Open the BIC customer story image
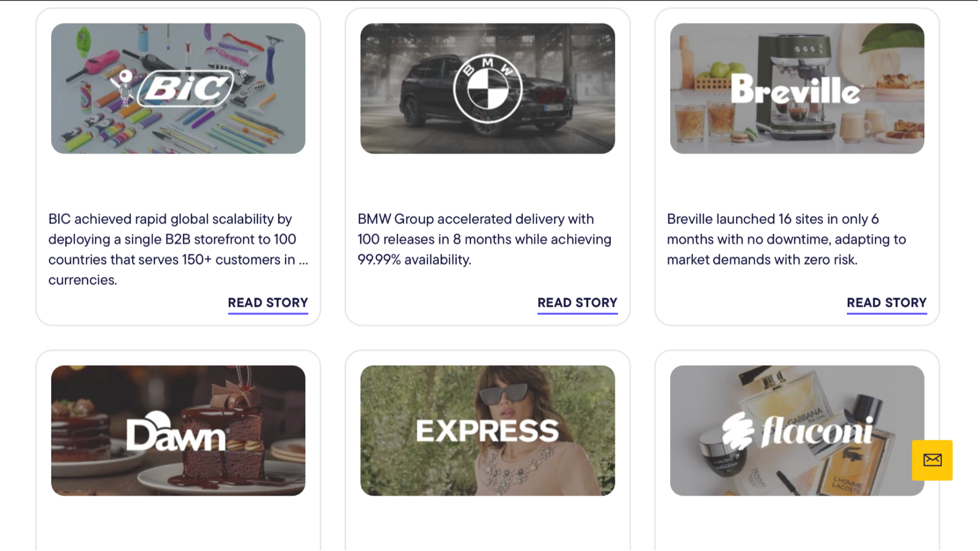 click(178, 89)
